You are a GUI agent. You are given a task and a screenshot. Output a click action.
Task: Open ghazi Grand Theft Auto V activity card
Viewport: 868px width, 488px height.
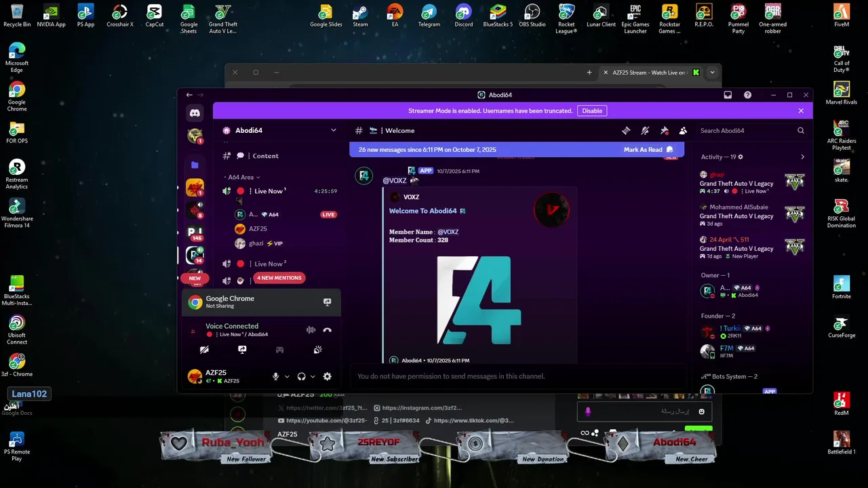point(752,182)
